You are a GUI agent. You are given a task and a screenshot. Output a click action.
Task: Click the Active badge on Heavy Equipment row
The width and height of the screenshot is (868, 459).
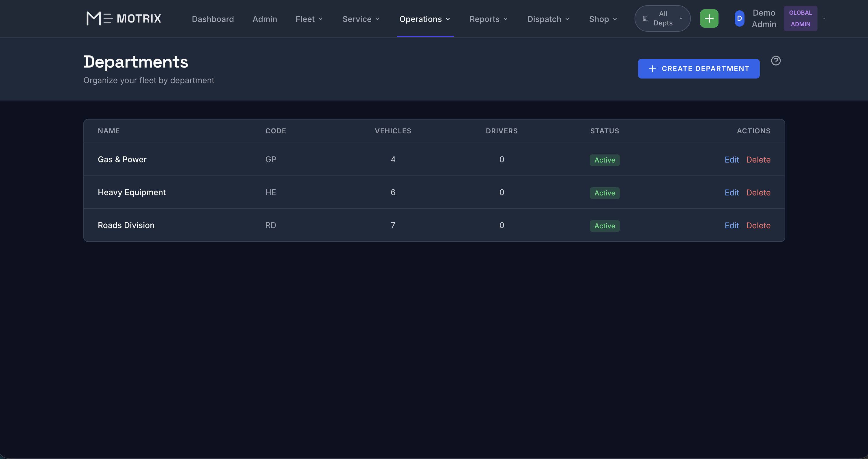click(x=605, y=193)
